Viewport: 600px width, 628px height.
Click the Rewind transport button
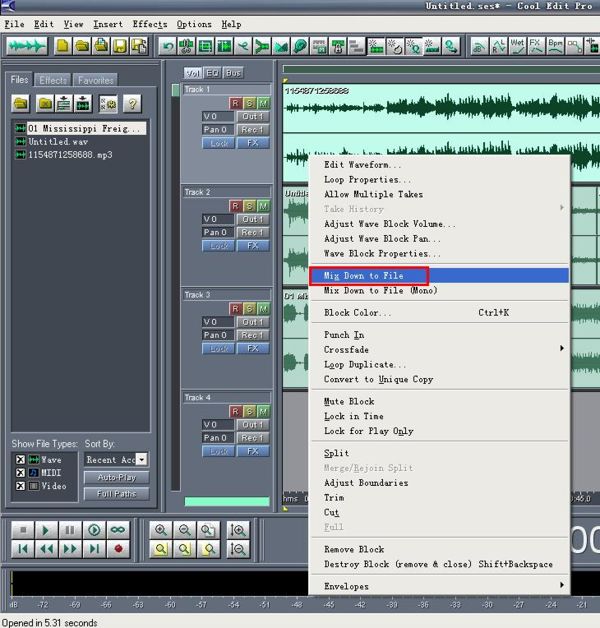[x=46, y=549]
